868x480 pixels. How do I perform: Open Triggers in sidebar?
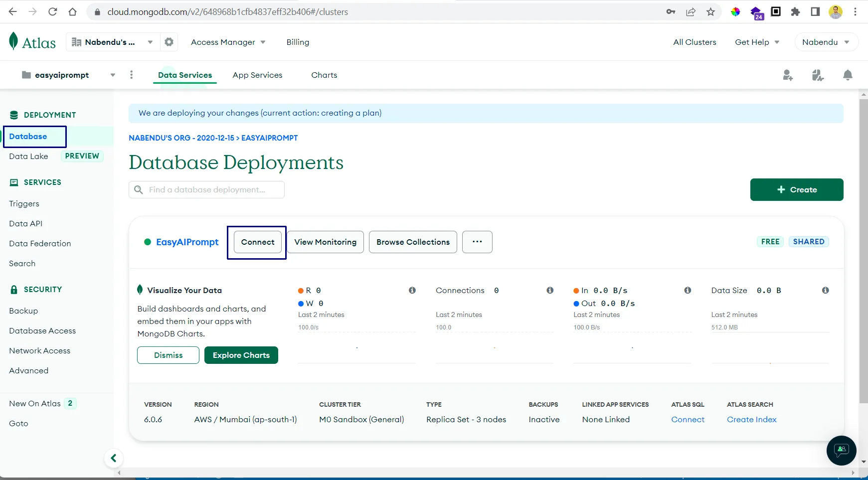coord(24,203)
